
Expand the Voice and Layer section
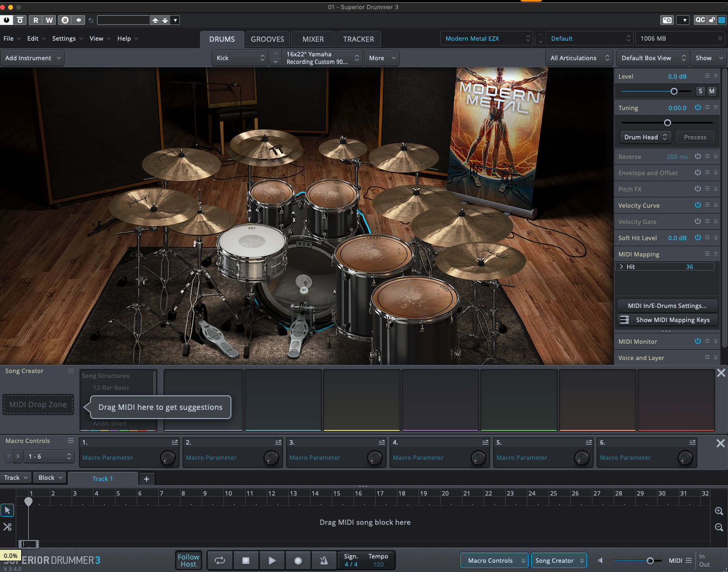pos(716,357)
